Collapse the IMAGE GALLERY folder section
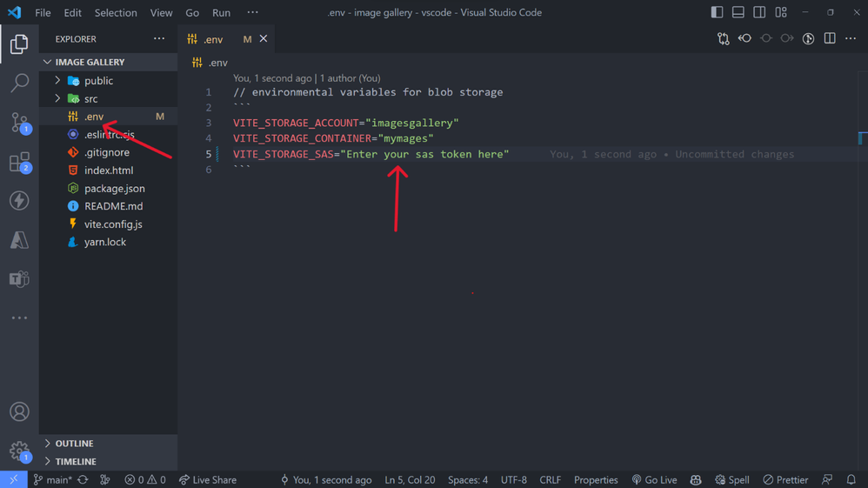Screen dimensions: 868x488 (108, 62)
